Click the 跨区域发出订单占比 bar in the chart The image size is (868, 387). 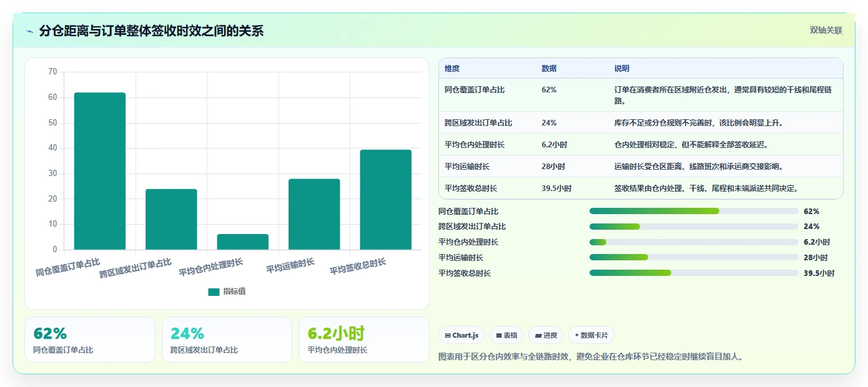171,219
